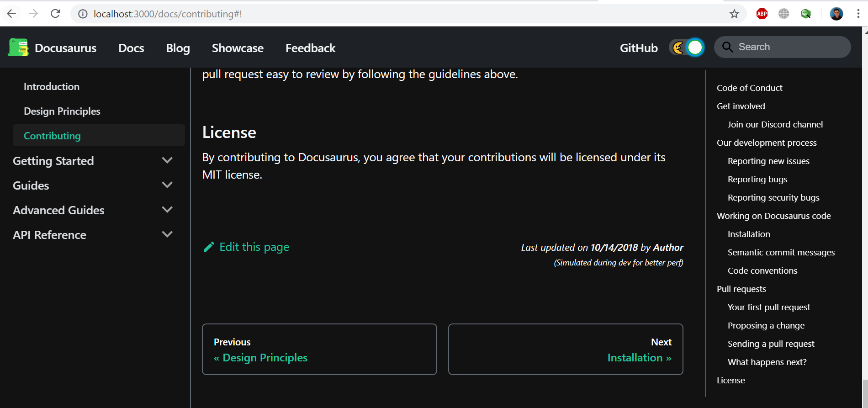868x408 pixels.
Task: Go to Next page Installation
Action: pos(566,350)
